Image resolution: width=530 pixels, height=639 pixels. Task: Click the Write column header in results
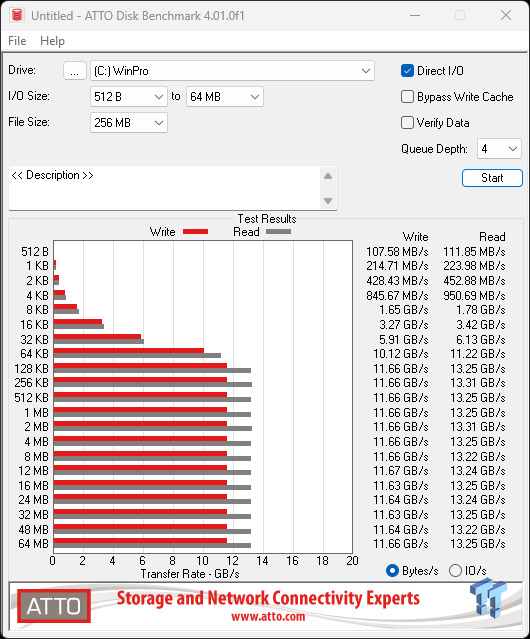(x=416, y=237)
